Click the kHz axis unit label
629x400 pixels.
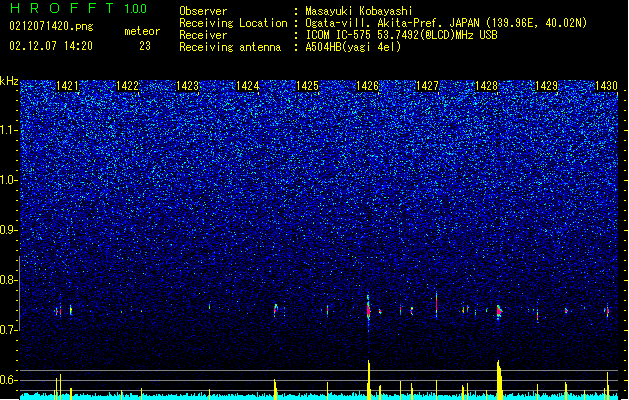(x=9, y=81)
